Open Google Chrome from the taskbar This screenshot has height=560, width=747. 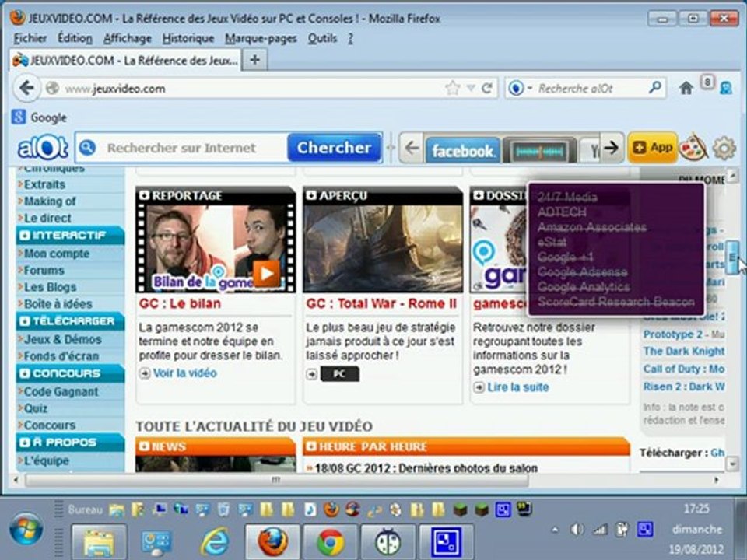click(331, 542)
